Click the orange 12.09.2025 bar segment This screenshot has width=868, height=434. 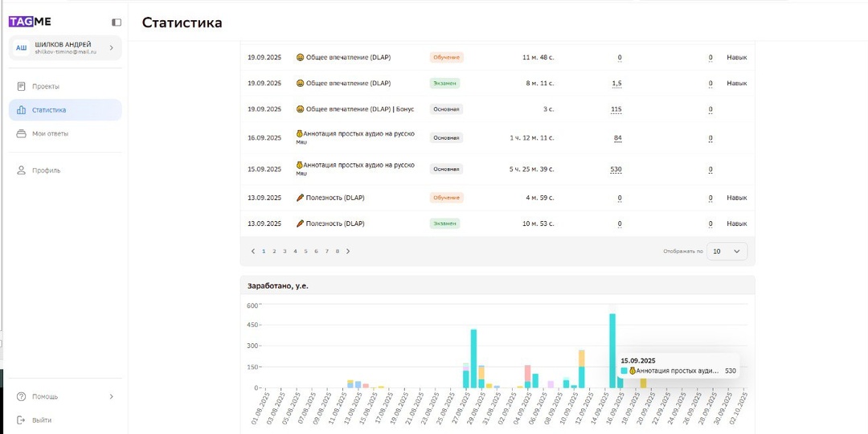pyautogui.click(x=582, y=358)
